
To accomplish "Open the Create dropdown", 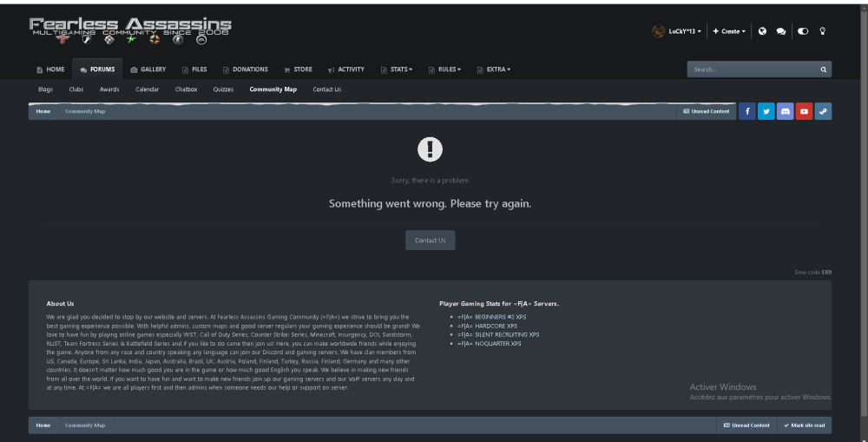I will click(729, 31).
